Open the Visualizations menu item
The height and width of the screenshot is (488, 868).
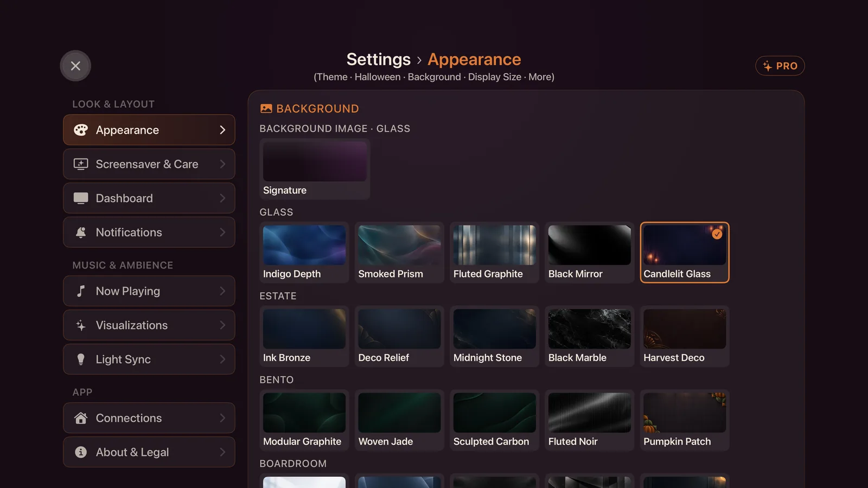149,325
